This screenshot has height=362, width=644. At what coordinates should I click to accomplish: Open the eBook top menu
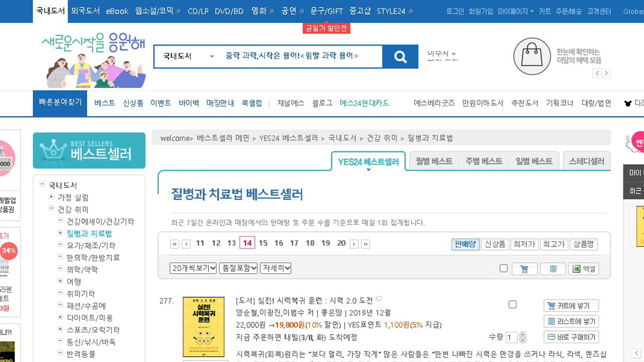(117, 11)
